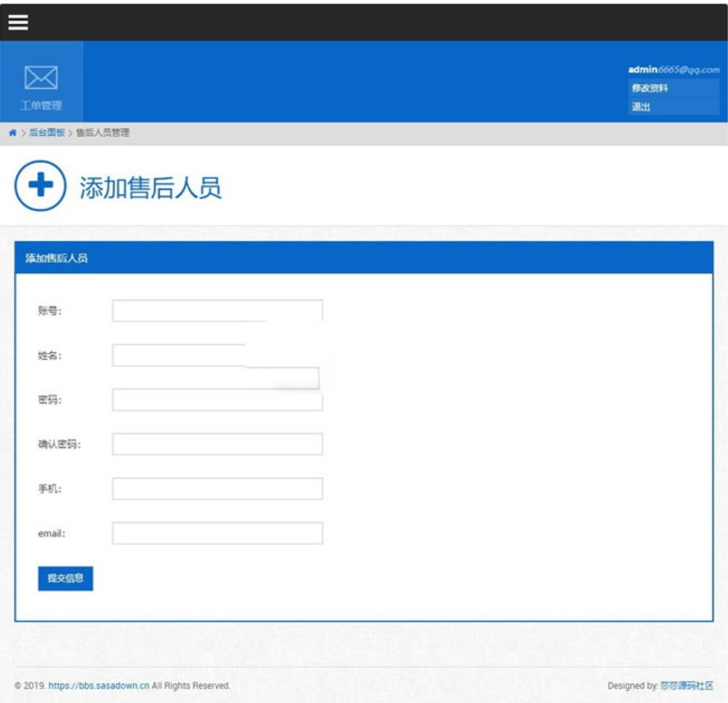Click the admin6665@qq.com account name

[674, 70]
